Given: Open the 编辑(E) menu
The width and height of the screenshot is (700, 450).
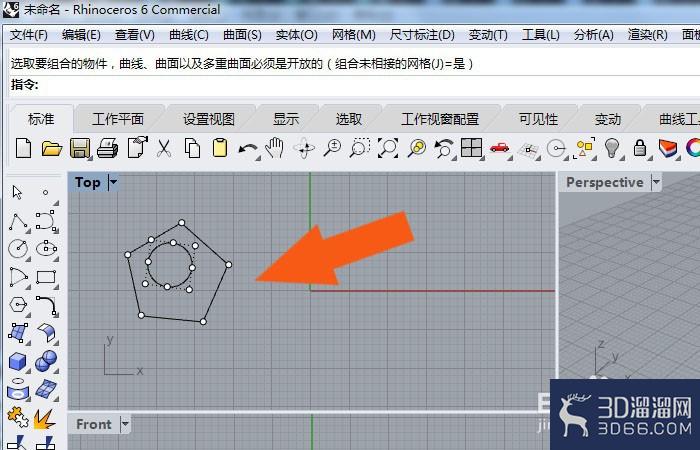Looking at the screenshot, I should click(81, 35).
